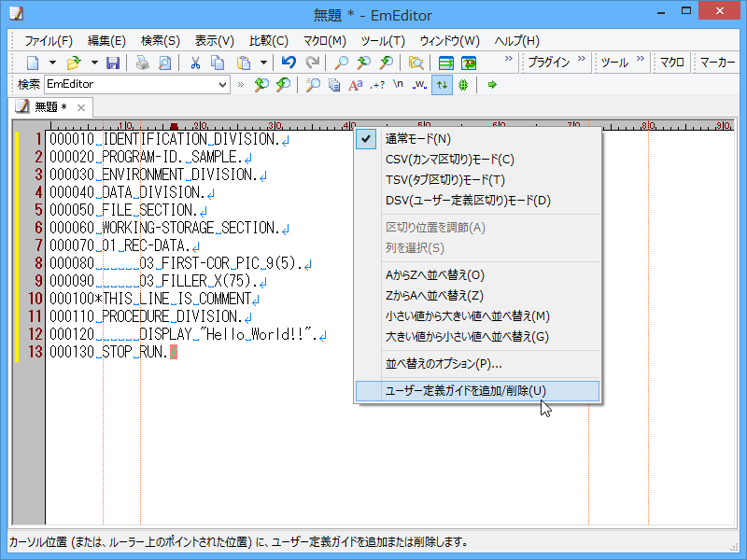Screen dimensions: 747x560
Task: Click the Print icon
Action: tap(142, 63)
